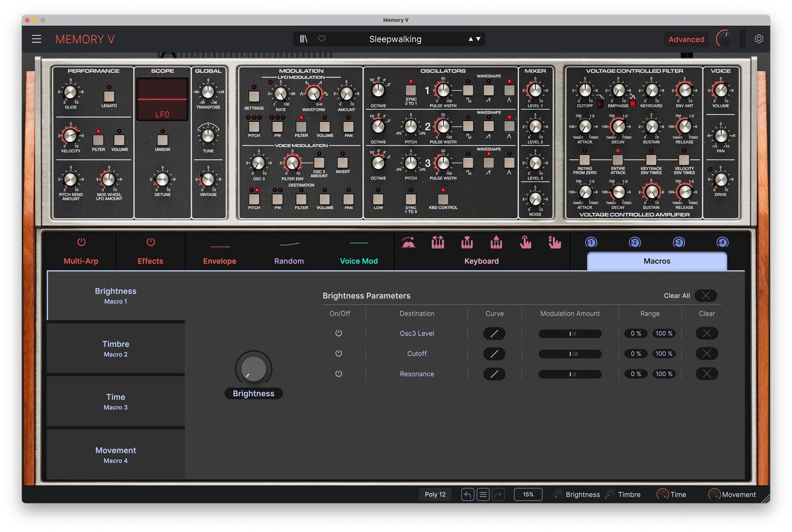Click the keyboard icon with upward arrow

point(496,243)
